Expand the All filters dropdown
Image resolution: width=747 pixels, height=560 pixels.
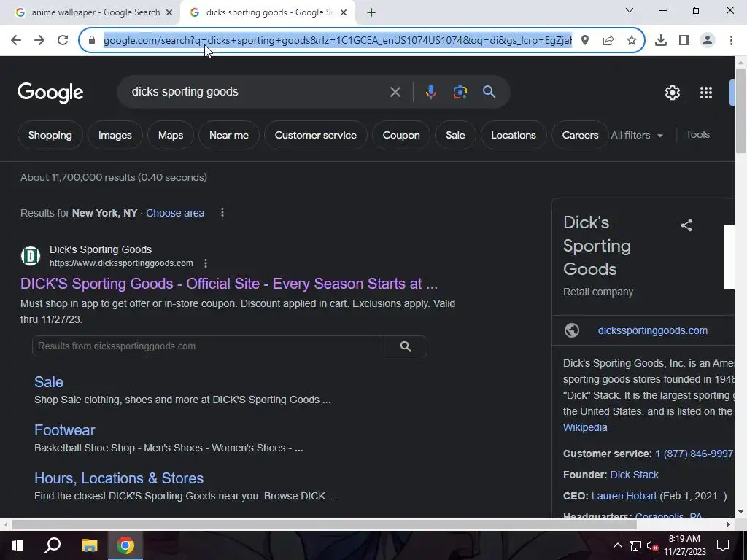[x=637, y=135]
